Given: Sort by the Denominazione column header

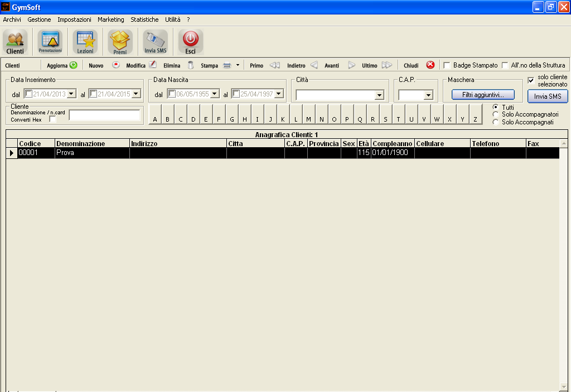Looking at the screenshot, I should click(x=92, y=143).
